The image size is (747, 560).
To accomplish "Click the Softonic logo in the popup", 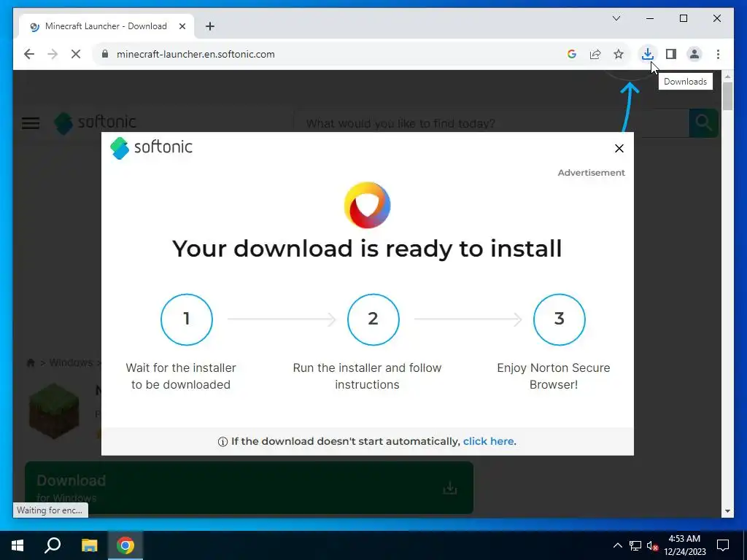I will click(x=151, y=147).
